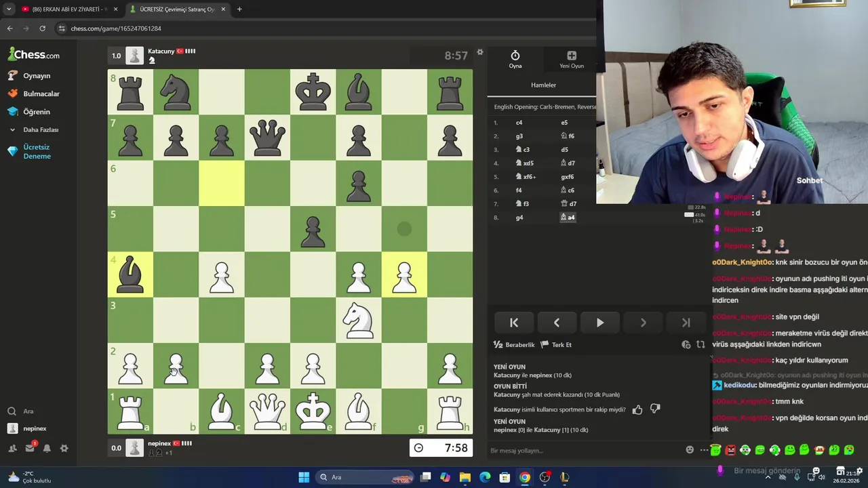
Task: Click the black queen on d7
Action: point(267,138)
